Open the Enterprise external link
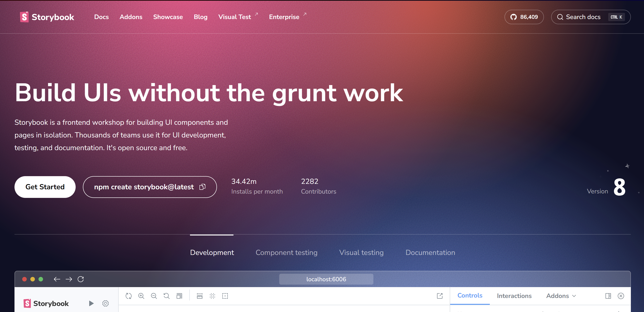This screenshot has width=644, height=312. (x=288, y=17)
